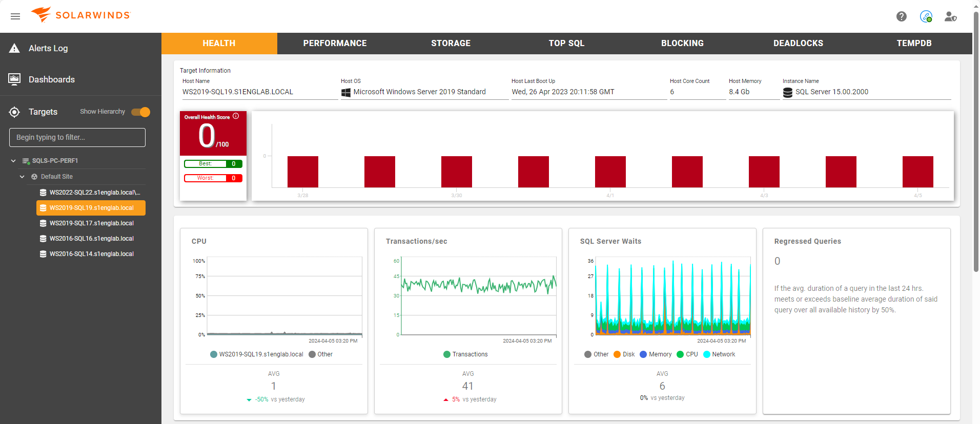Open the Dashboards page
The image size is (980, 424).
pyautogui.click(x=51, y=79)
